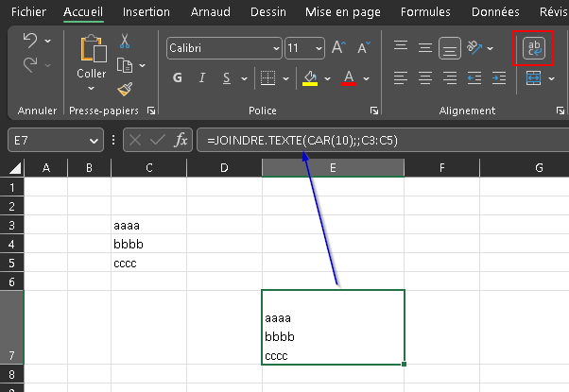Open the Police dialog launcher
The width and height of the screenshot is (569, 392).
point(373,111)
